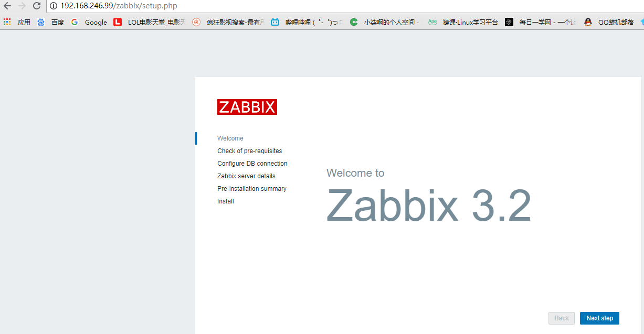Select Zabbix server details step

(x=246, y=176)
